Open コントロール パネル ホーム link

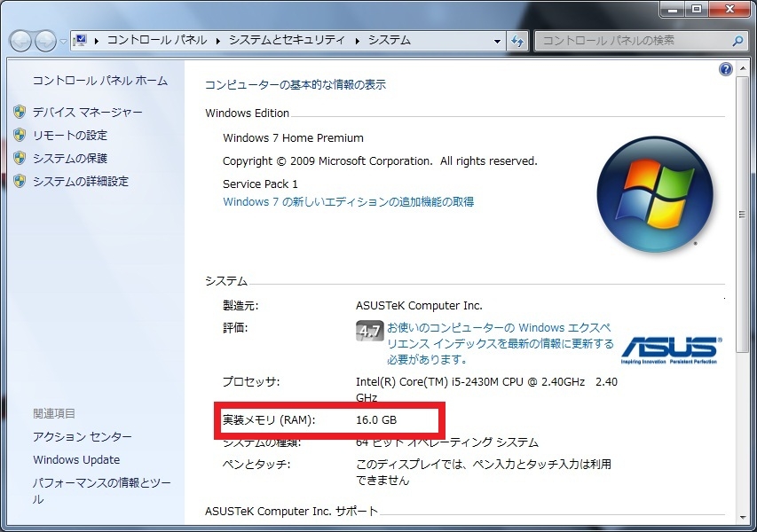pyautogui.click(x=100, y=81)
